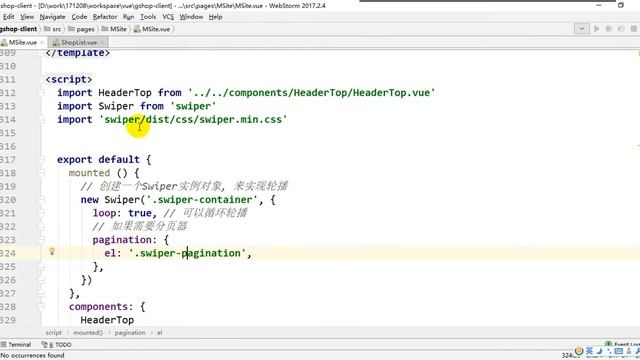This screenshot has height=360, width=640.
Task: Open the Terminal tool window
Action: tap(16, 344)
